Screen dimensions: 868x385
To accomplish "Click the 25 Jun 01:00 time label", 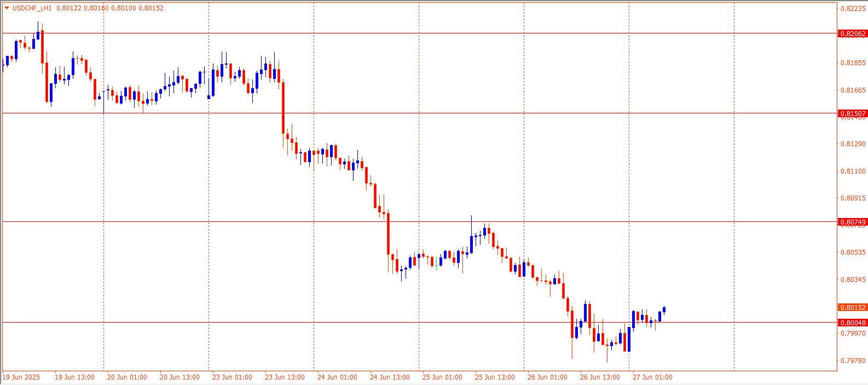I will (x=442, y=377).
